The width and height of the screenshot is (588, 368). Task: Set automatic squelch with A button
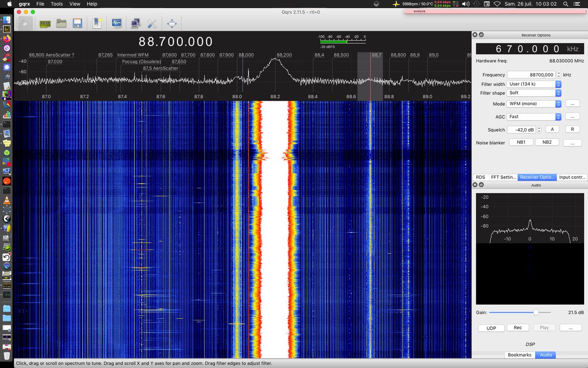pyautogui.click(x=552, y=130)
